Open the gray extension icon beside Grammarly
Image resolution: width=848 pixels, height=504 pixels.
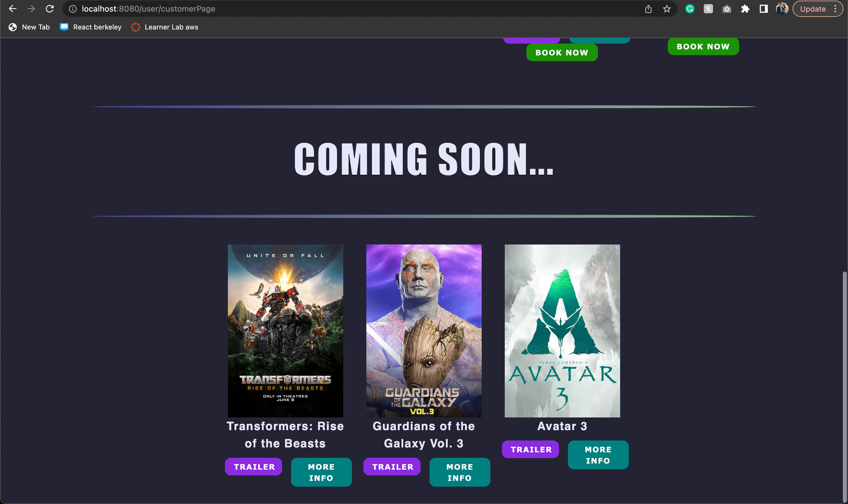pos(708,9)
